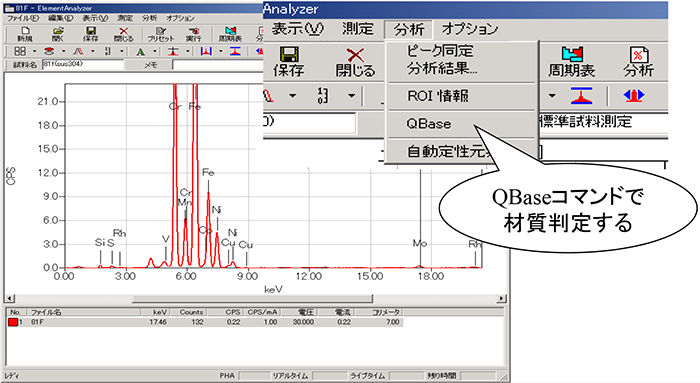Expand dropdown arrow beside blue ROI icon
Image resolution: width=700 pixels, height=383 pixels.
[221, 51]
